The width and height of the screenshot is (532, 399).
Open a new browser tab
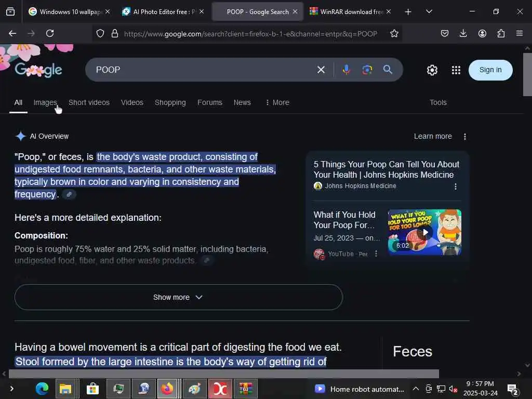(408, 12)
